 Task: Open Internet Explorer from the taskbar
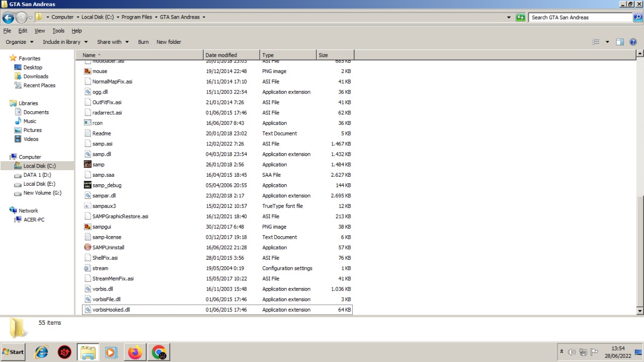(x=41, y=352)
